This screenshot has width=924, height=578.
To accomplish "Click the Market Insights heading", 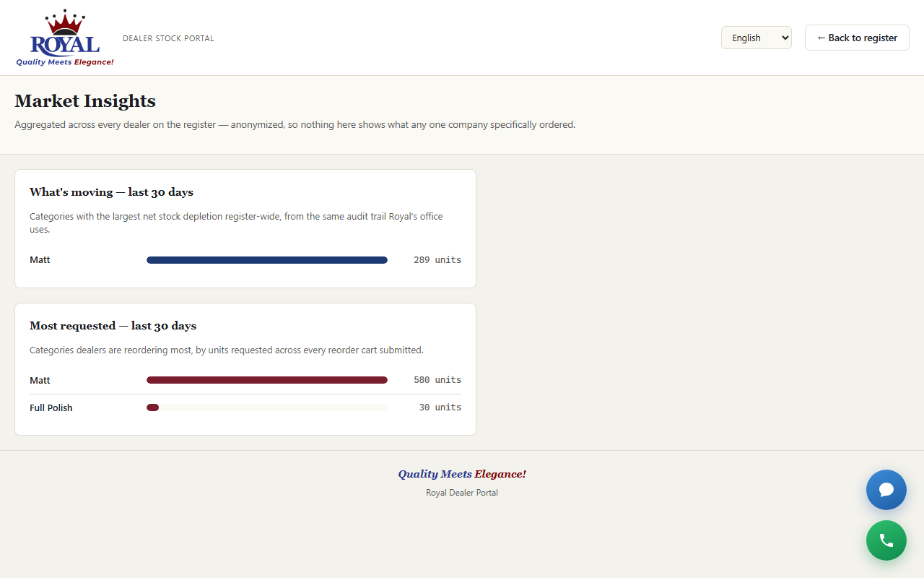I will [85, 100].
